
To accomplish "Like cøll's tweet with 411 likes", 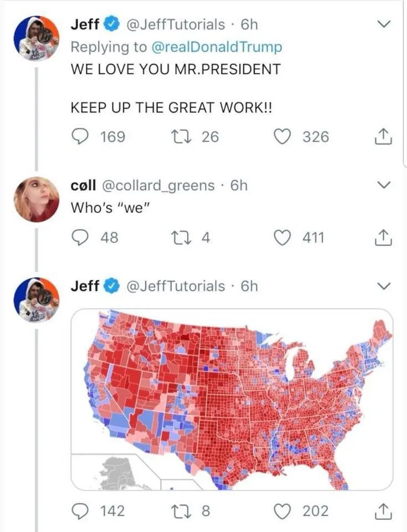I will coord(284,238).
